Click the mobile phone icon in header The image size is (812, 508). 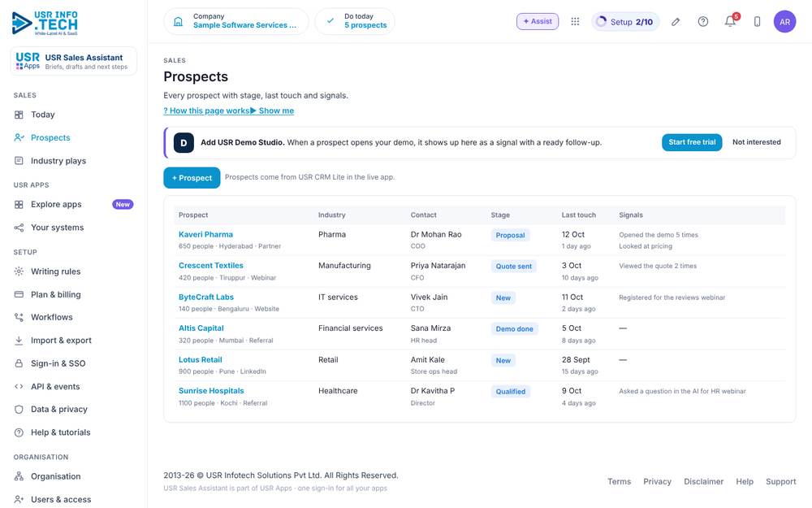pyautogui.click(x=757, y=22)
